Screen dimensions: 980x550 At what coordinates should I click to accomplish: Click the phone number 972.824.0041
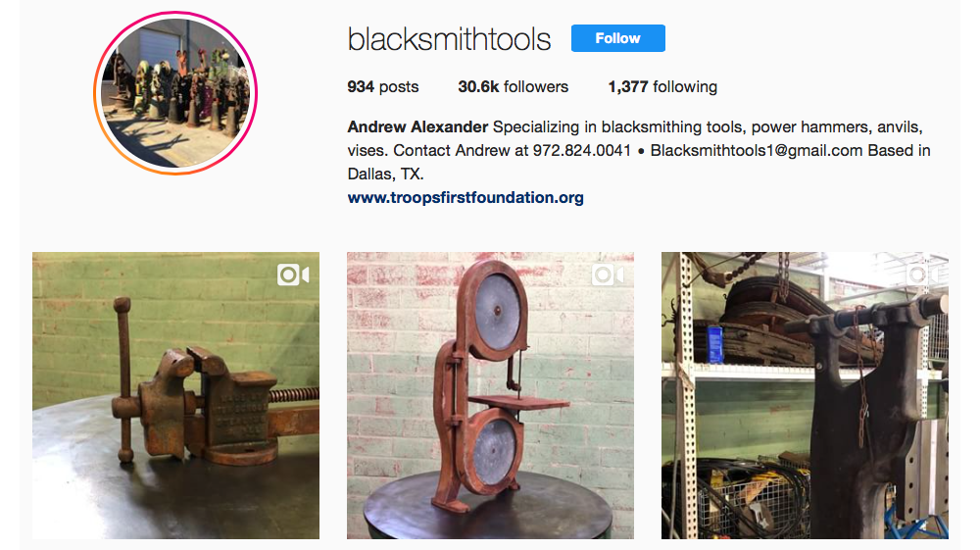[x=582, y=151]
